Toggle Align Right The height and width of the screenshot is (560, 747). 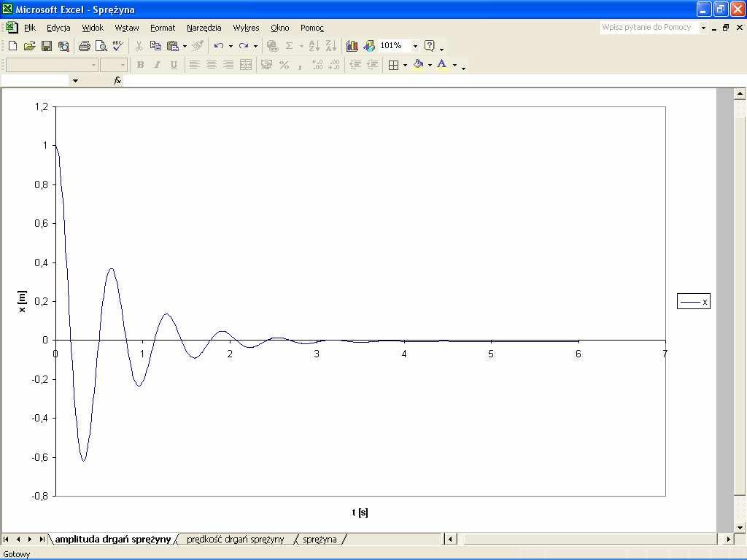click(x=228, y=65)
